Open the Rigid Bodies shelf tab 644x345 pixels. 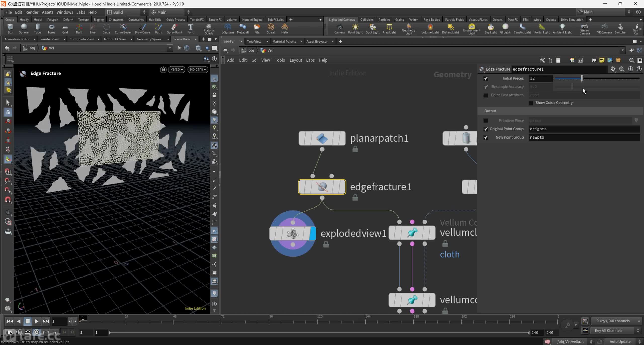coord(431,20)
